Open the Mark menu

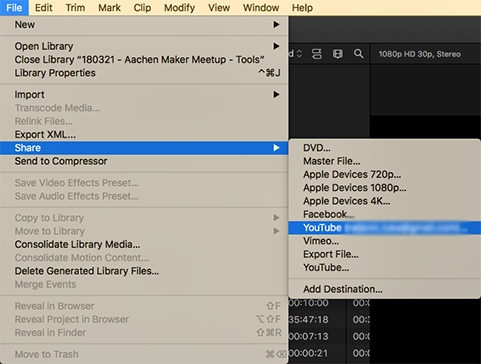tap(109, 8)
